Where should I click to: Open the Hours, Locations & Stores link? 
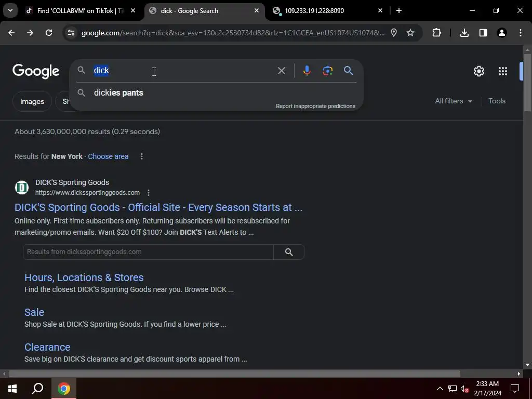(x=84, y=277)
